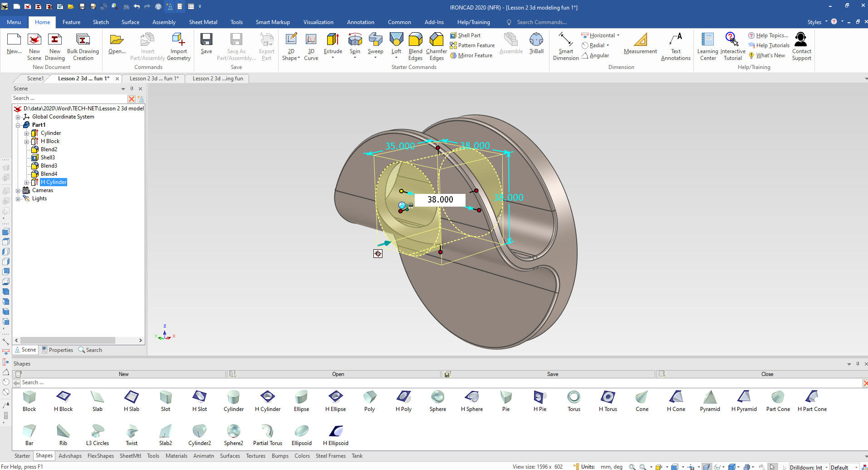Click the Help Tutorials link
Screen dimensions: 868x470
pos(772,45)
